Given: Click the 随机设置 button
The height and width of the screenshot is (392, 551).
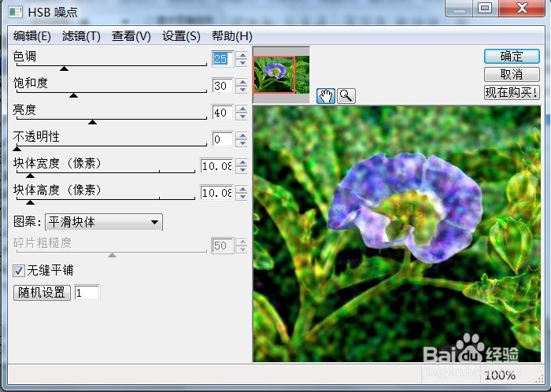Looking at the screenshot, I should coord(42,292).
